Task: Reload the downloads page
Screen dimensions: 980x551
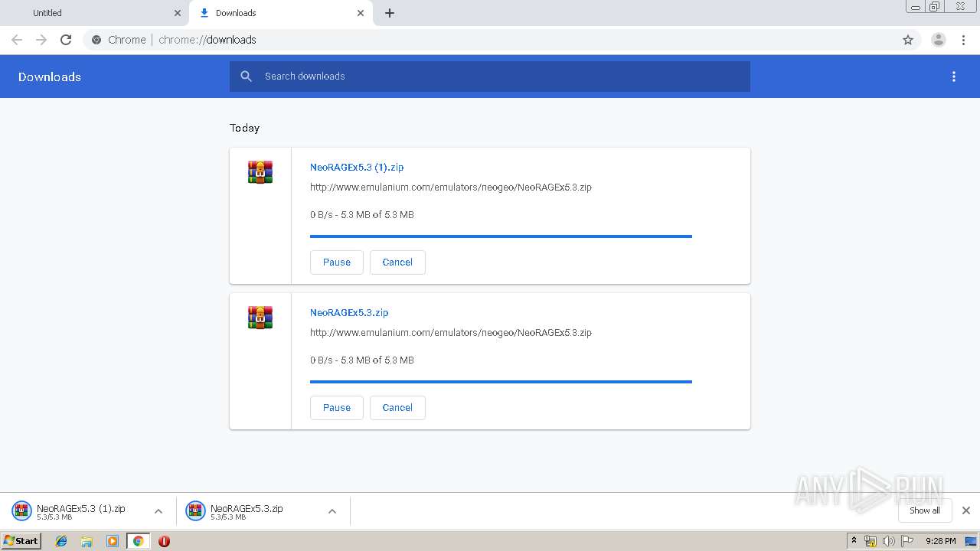Action: pos(66,40)
